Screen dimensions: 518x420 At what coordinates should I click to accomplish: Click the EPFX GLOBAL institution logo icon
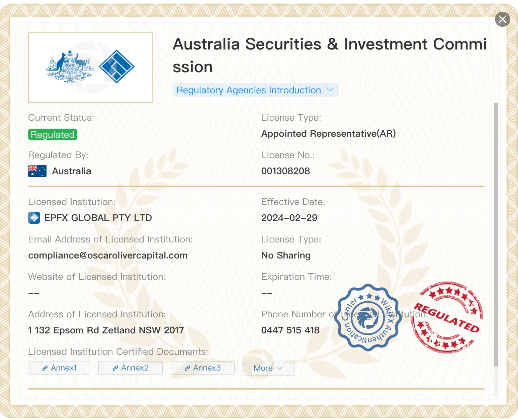click(x=34, y=218)
